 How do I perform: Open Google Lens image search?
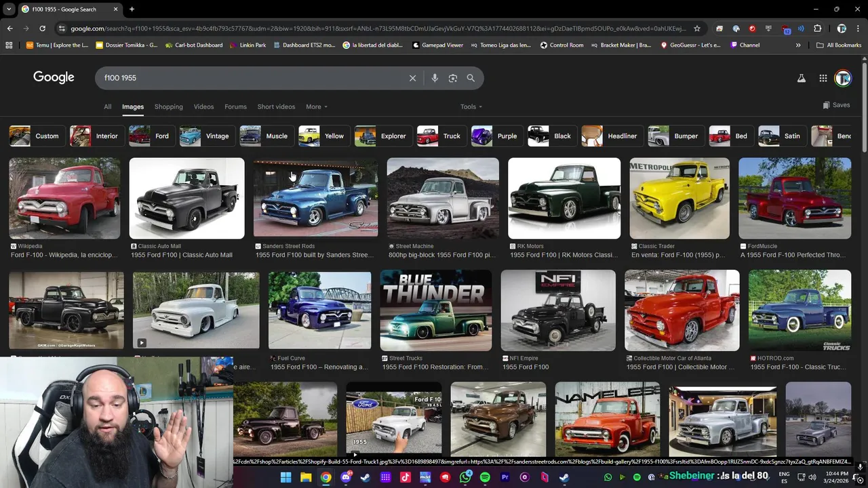coord(453,78)
